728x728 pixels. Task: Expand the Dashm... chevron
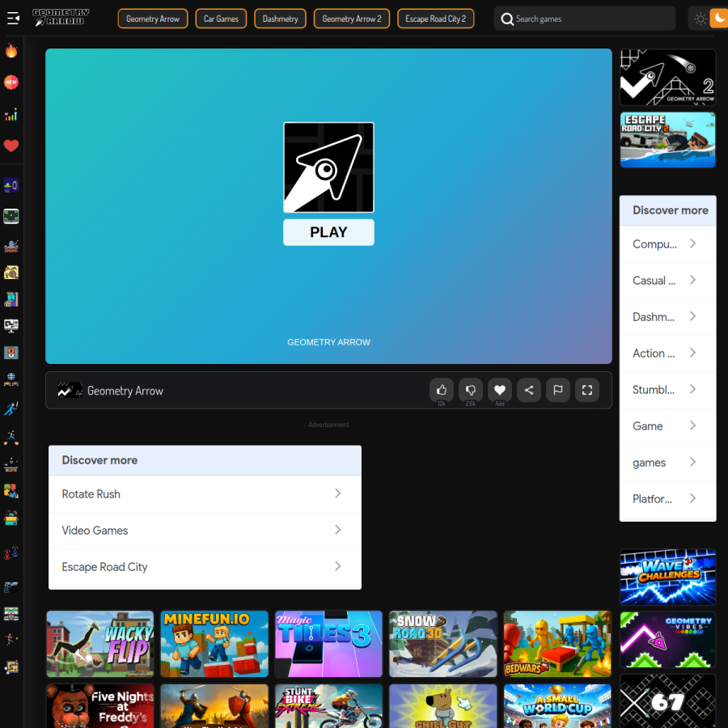click(692, 316)
